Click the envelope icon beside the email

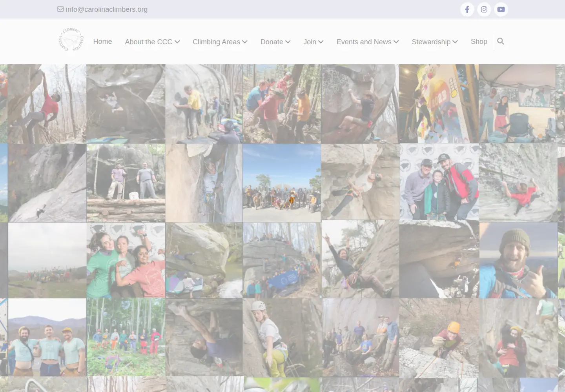tap(60, 9)
